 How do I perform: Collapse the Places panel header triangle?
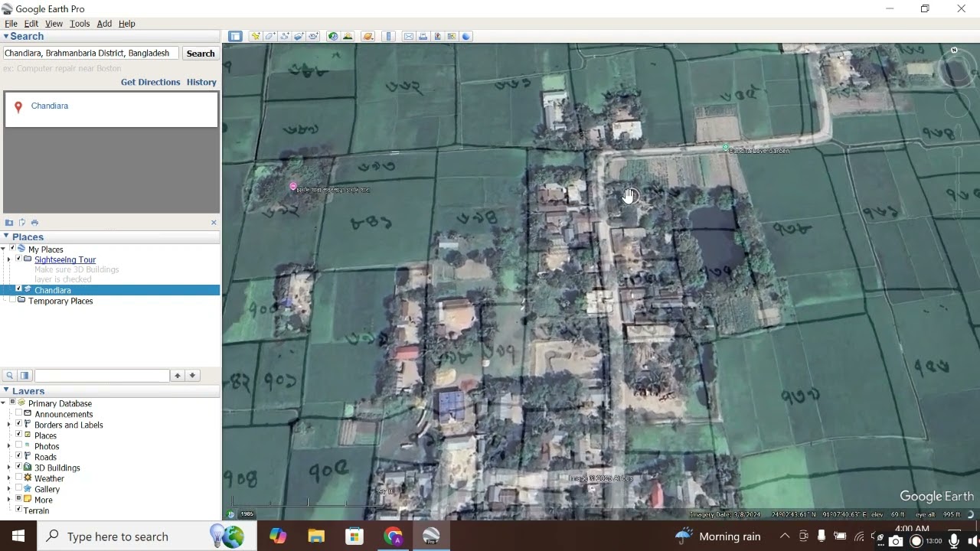(x=6, y=236)
